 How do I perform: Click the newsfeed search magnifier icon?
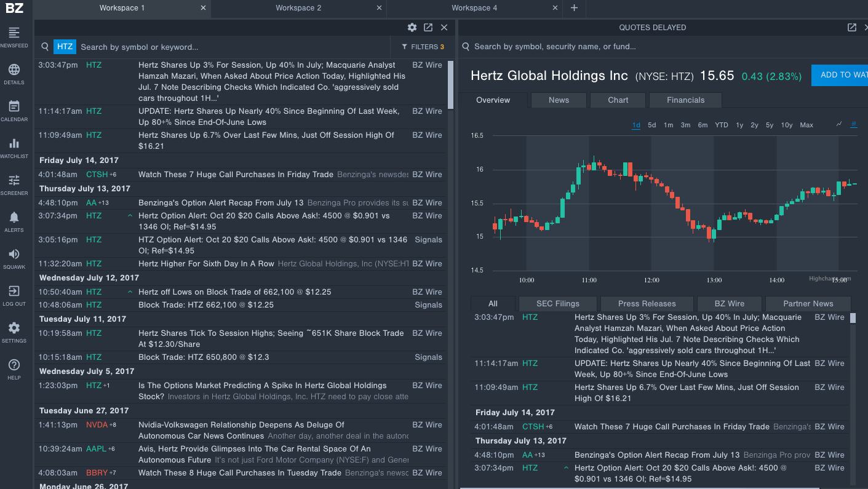pyautogui.click(x=45, y=47)
